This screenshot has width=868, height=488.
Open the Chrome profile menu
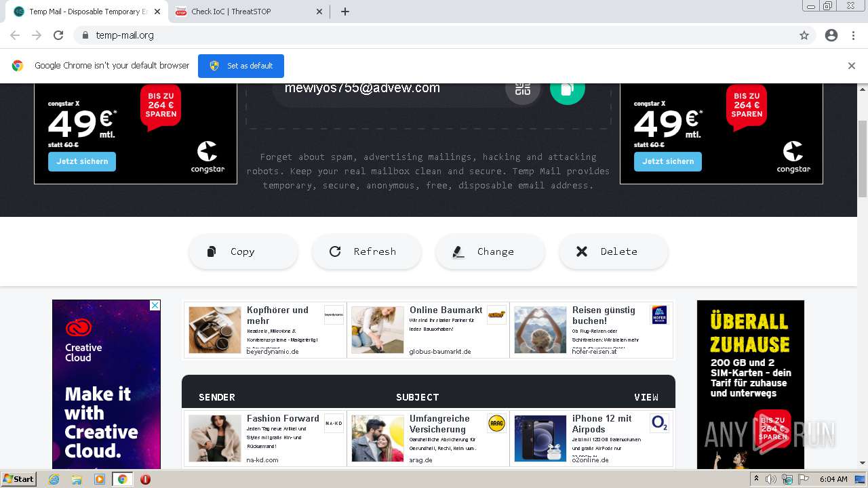click(x=831, y=35)
